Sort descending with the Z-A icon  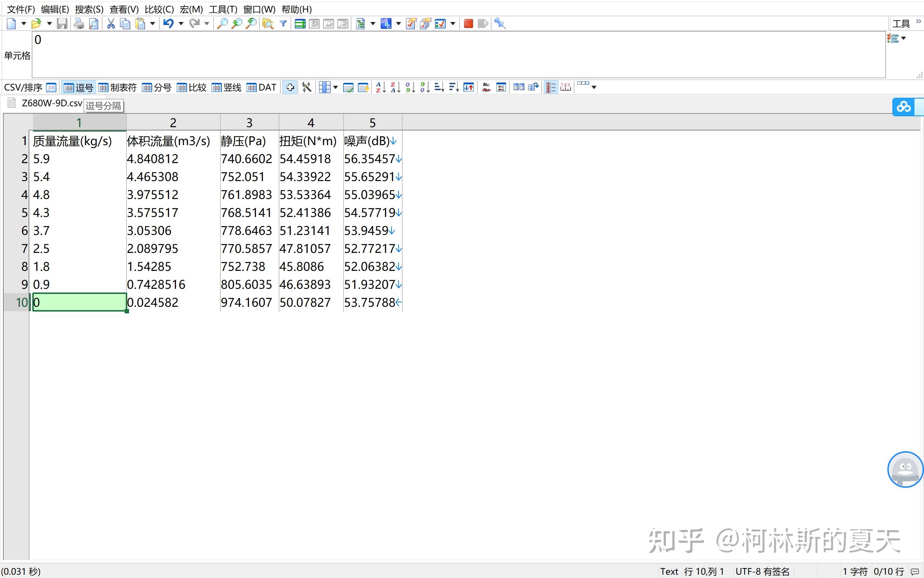coord(395,87)
